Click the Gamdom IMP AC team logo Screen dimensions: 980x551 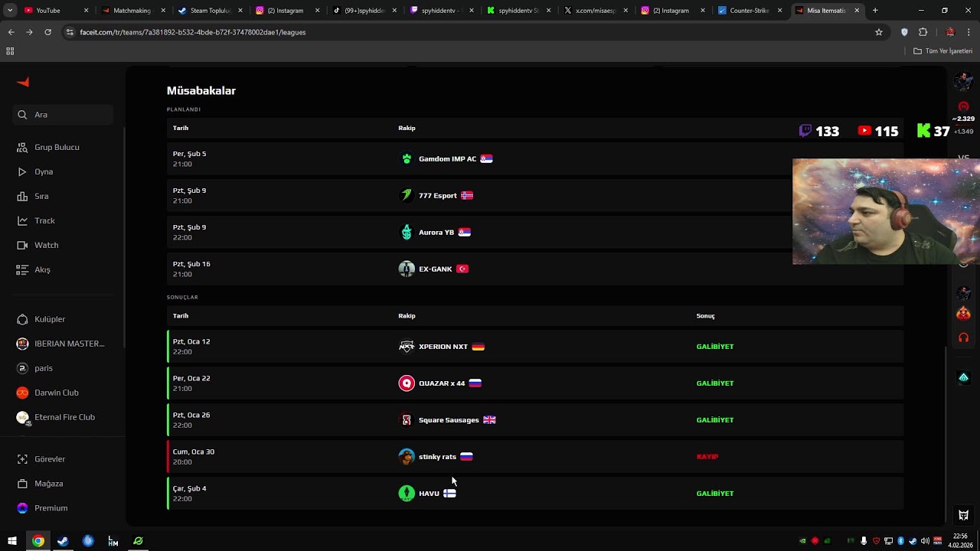click(407, 159)
